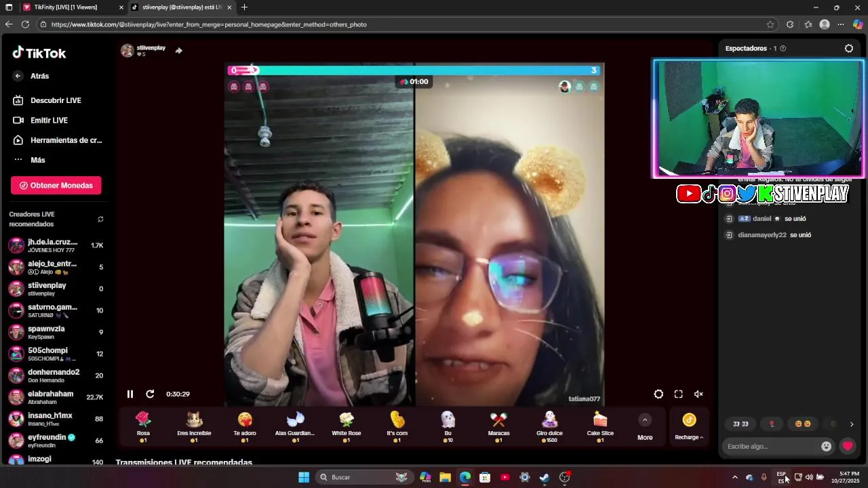Viewport: 868px width, 488px height.
Task: Open stiivenplay profile avatar above video
Action: click(127, 50)
